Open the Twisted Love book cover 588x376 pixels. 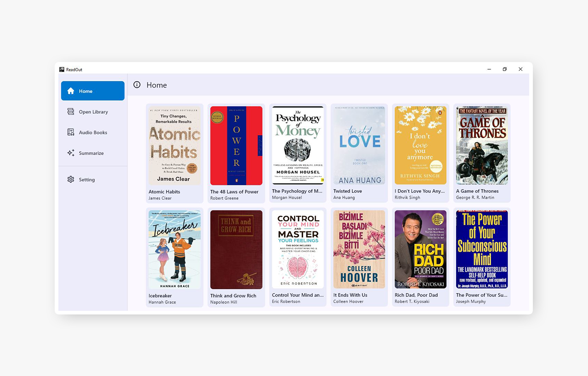tap(359, 146)
